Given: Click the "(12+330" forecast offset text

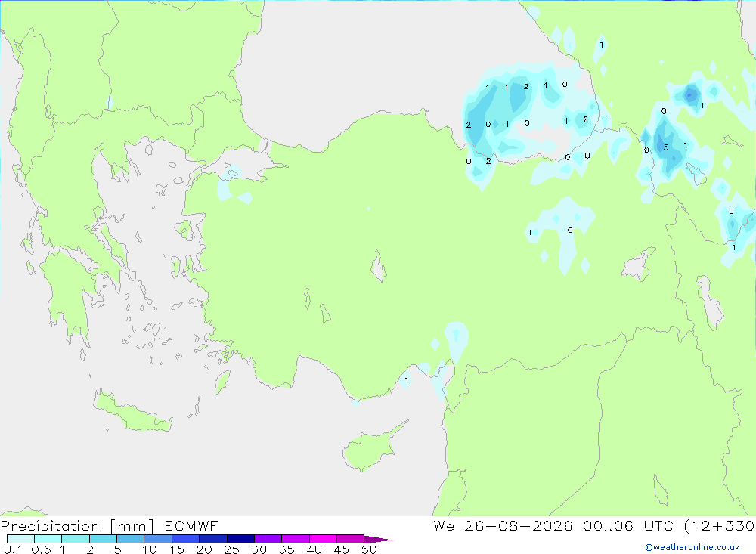Looking at the screenshot, I should [x=720, y=526].
